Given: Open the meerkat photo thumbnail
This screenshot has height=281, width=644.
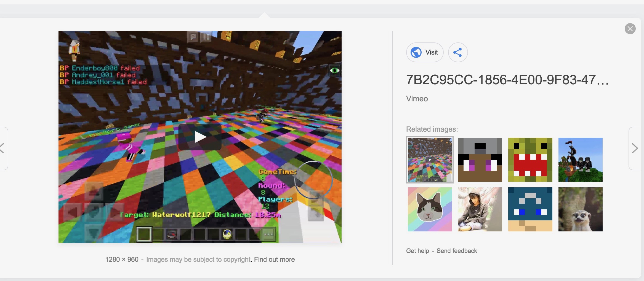Looking at the screenshot, I should point(581,209).
